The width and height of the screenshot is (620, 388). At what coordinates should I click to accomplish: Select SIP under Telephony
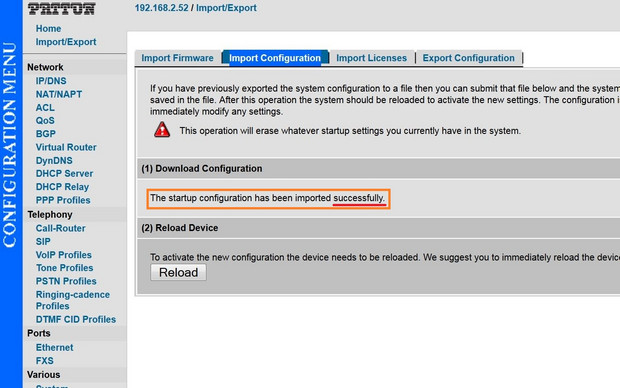43,242
